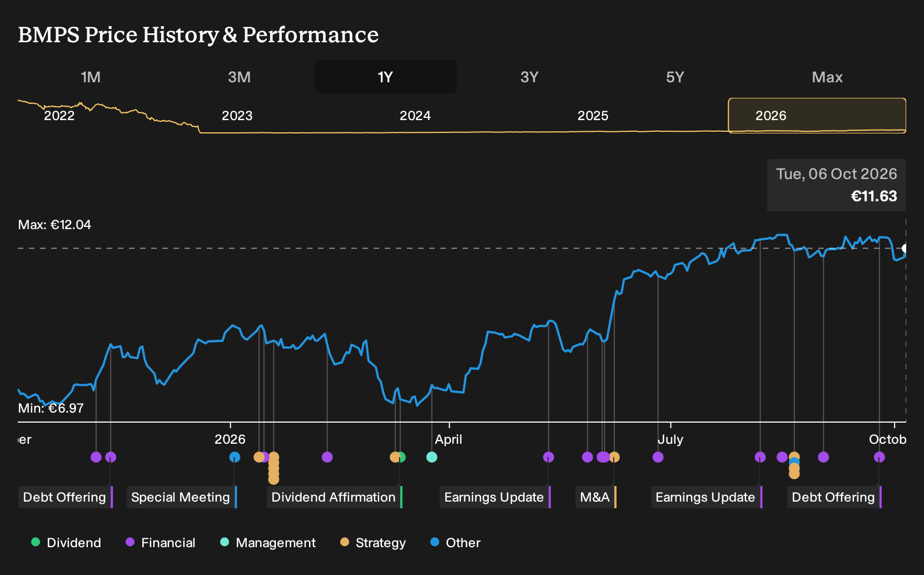Click the blue Other event marker near 2026
Viewport: 924px width, 575px height.
point(235,457)
